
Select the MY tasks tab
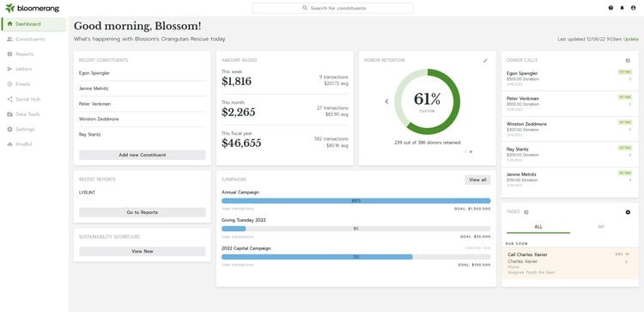(601, 227)
